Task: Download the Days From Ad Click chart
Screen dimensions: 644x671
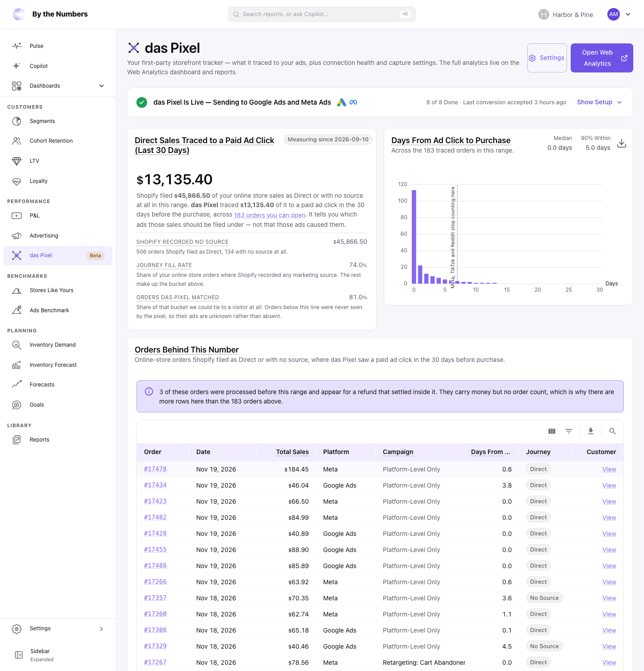Action: [622, 143]
